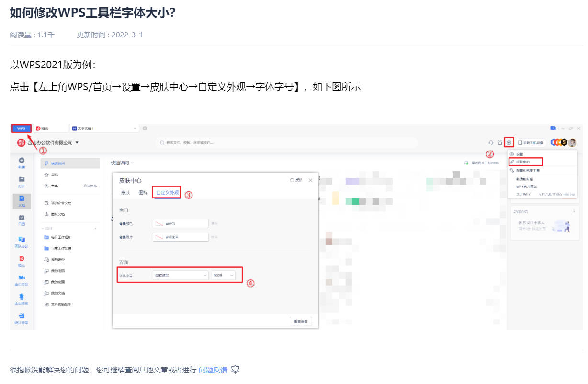588x384 pixels.
Task: Choose 配置和修复工具 in the gear menu
Action: click(x=528, y=170)
